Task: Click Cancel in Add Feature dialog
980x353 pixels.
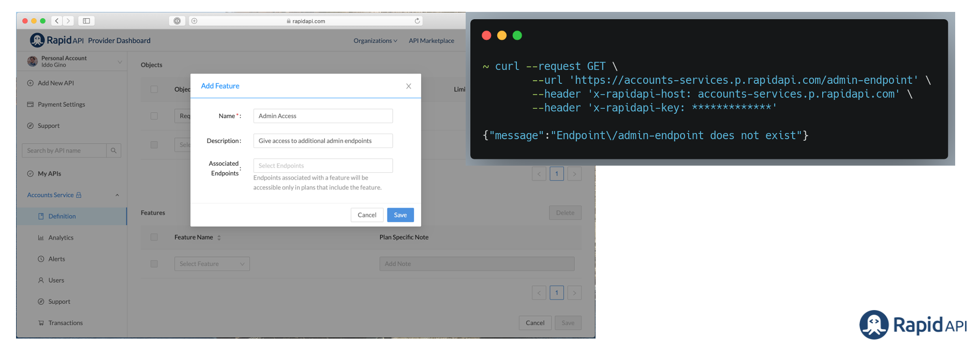Action: (x=367, y=215)
